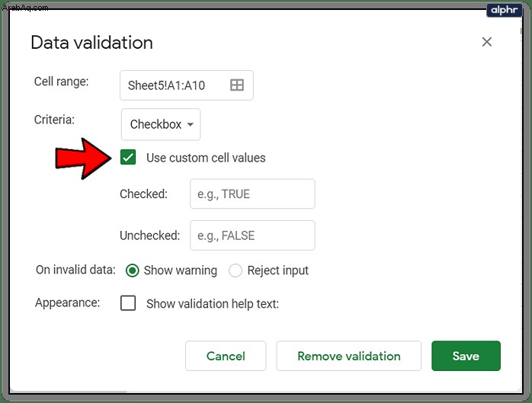Image resolution: width=532 pixels, height=403 pixels.
Task: Click the Cancel button
Action: pos(226,356)
